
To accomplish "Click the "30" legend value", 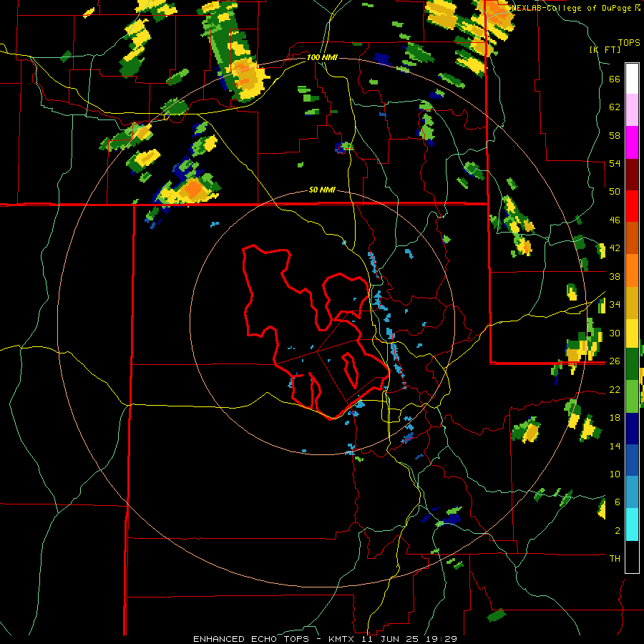I will click(615, 333).
